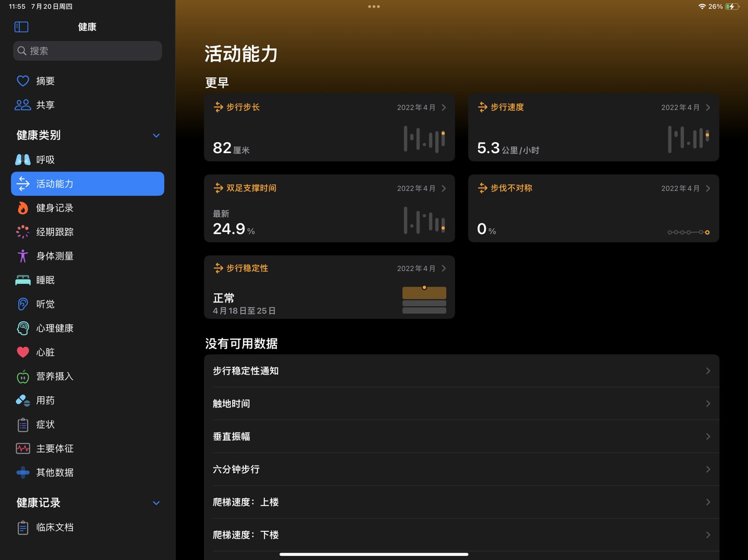Click the 步行速度 card arrows icon
The height and width of the screenshot is (560, 748).
tap(483, 107)
